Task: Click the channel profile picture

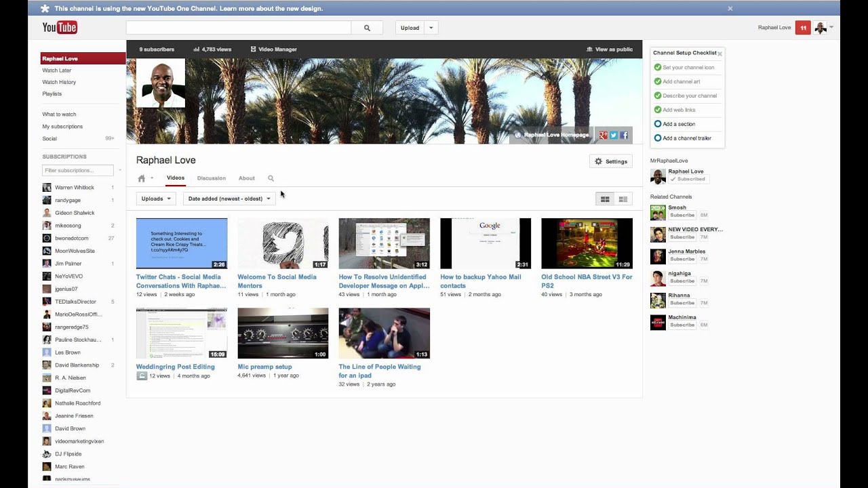Action: click(x=161, y=83)
